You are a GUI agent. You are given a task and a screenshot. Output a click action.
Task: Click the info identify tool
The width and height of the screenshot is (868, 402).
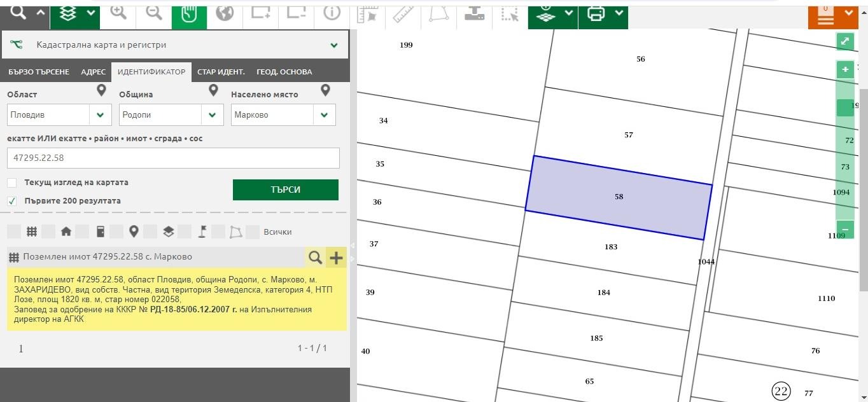coord(332,13)
